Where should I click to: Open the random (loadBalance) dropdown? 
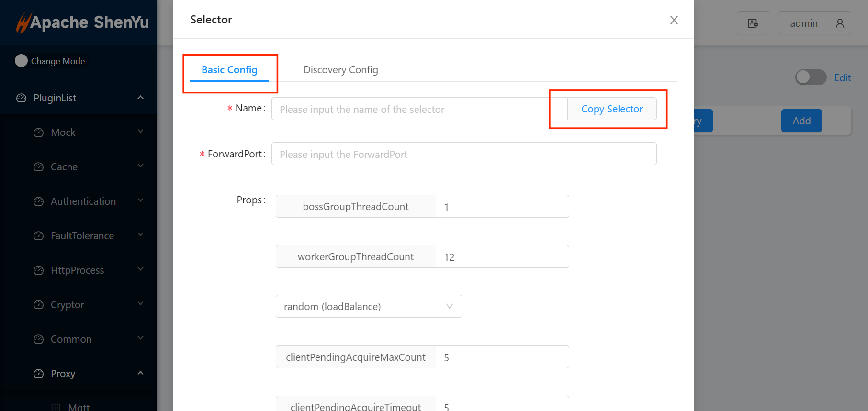click(369, 306)
